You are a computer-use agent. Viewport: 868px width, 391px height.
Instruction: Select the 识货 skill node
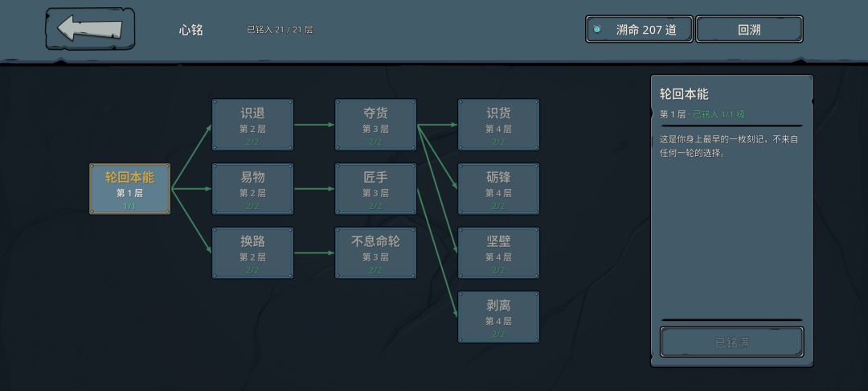[x=498, y=125]
